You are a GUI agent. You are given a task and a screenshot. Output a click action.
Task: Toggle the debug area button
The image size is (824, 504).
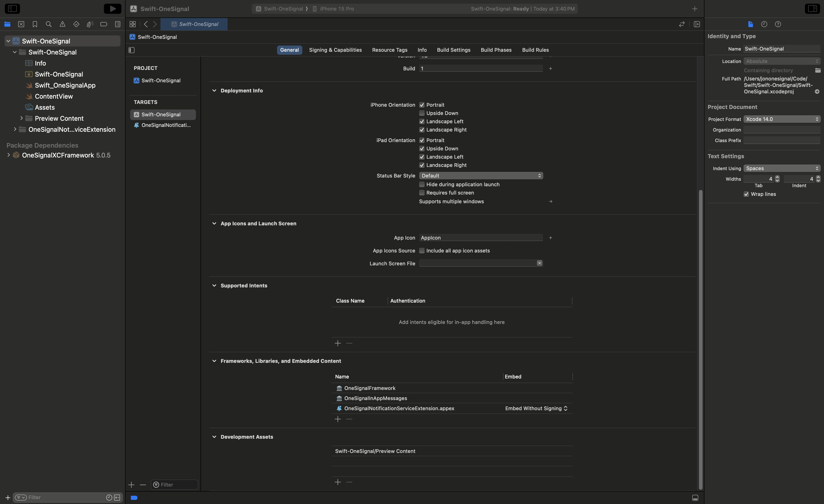coord(695,498)
